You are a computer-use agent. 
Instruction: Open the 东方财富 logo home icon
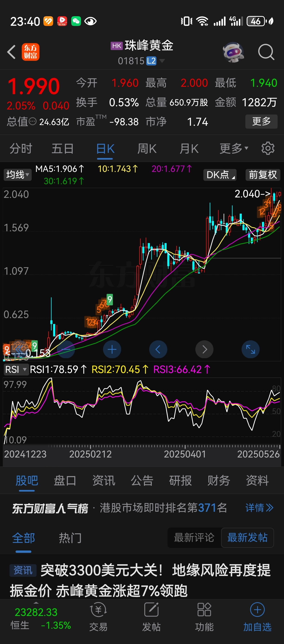(x=30, y=52)
